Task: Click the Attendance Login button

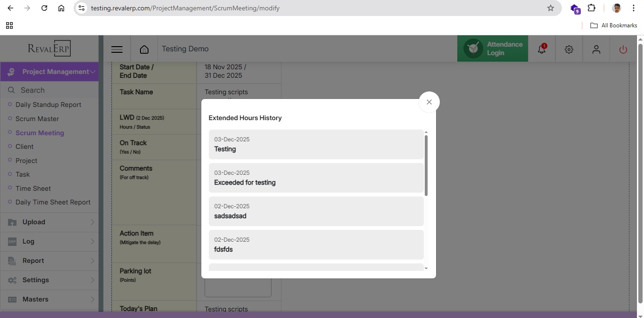Action: [x=493, y=49]
